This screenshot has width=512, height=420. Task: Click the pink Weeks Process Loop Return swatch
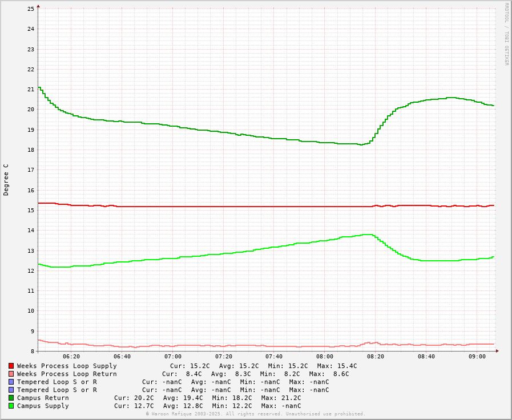tap(11, 374)
